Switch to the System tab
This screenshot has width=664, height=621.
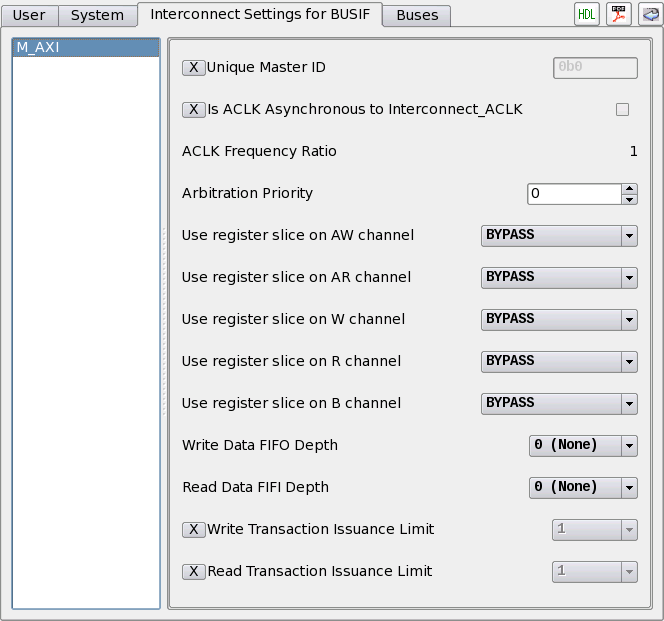click(97, 16)
